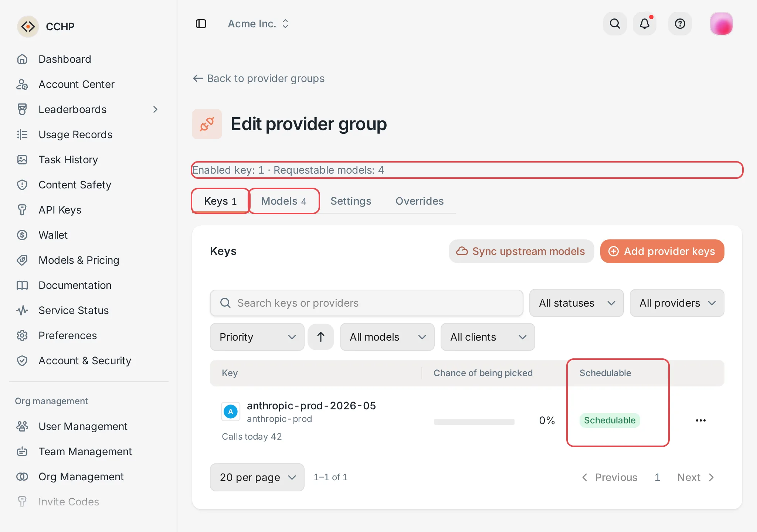
Task: Open User Management
Action: click(89, 426)
